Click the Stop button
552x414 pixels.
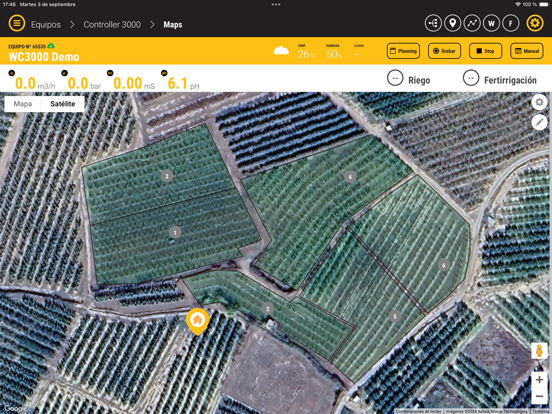(485, 51)
